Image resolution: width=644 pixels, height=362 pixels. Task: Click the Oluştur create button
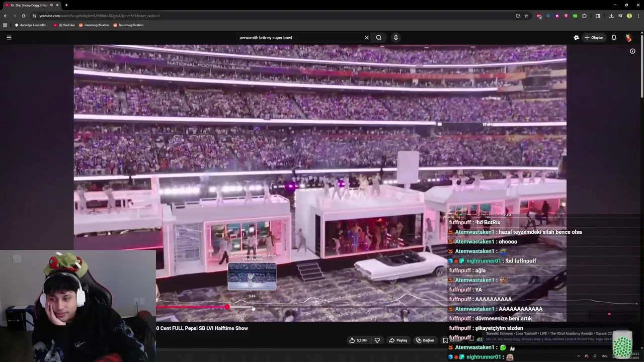(594, 37)
